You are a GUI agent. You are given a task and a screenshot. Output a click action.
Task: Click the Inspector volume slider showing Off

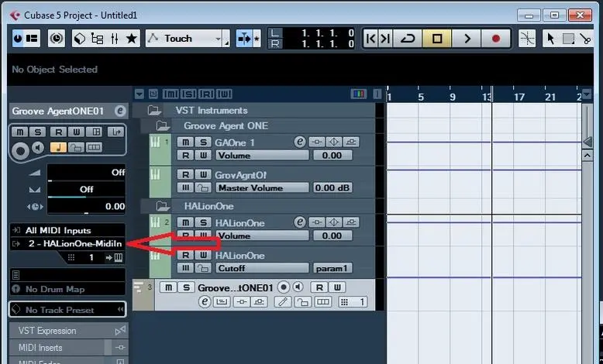click(x=87, y=173)
